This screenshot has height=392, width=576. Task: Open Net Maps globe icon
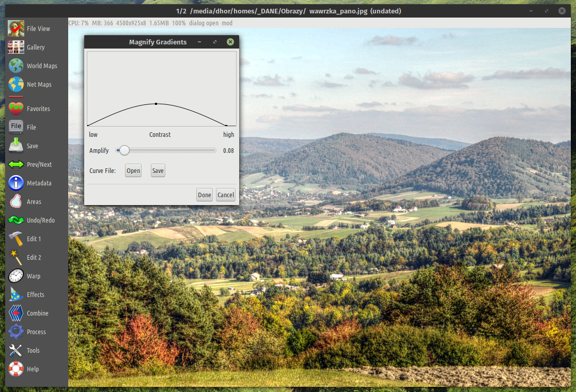click(16, 84)
